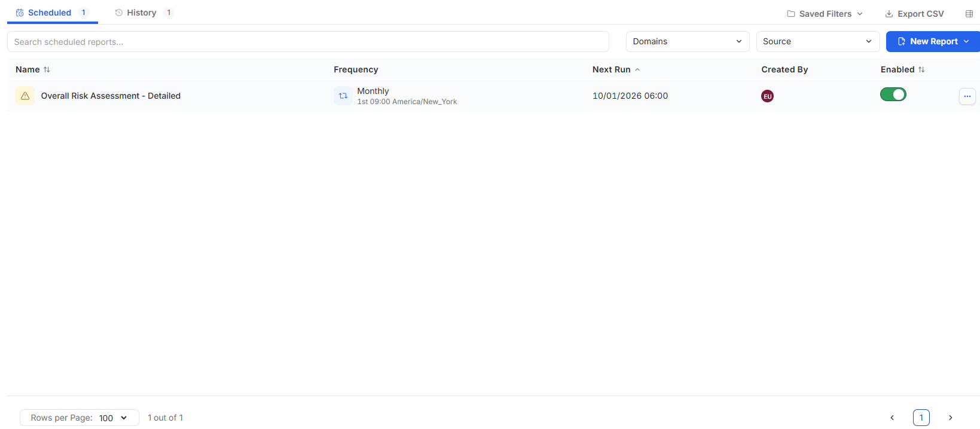Open the Source filter dropdown
The height and width of the screenshot is (429, 980).
tap(818, 41)
